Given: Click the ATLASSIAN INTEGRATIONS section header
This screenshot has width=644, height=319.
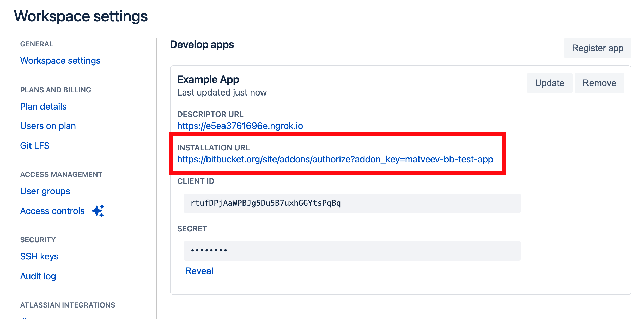Looking at the screenshot, I should [68, 305].
